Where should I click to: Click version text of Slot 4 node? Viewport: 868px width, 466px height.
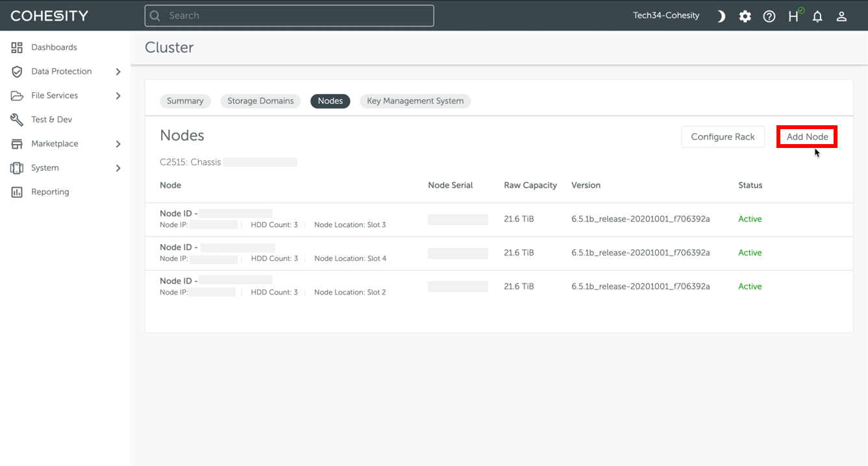click(641, 253)
